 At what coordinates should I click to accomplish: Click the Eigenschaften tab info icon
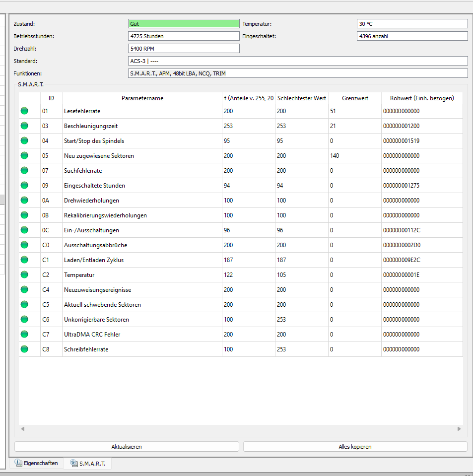click(18, 463)
